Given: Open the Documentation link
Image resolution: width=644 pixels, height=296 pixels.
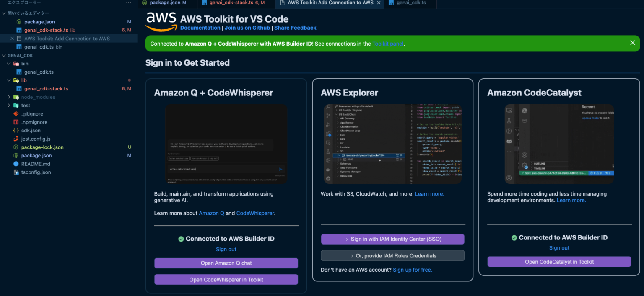Looking at the screenshot, I should pos(200,28).
